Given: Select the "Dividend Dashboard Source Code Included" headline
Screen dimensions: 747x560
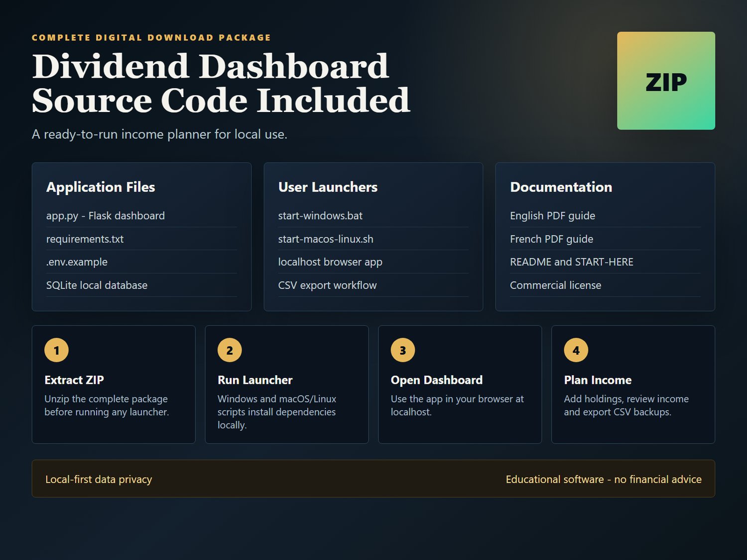Looking at the screenshot, I should click(x=221, y=83).
